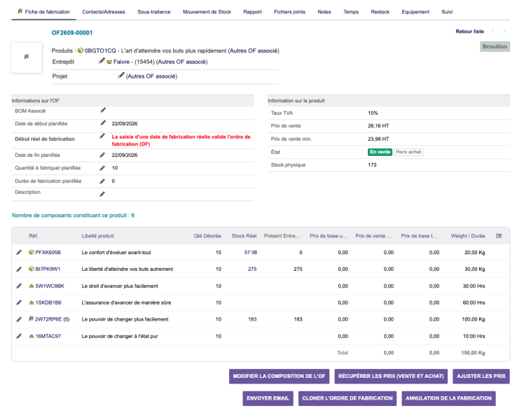The height and width of the screenshot is (420, 517).
Task: Click the Hors achat status badge
Action: pos(408,152)
